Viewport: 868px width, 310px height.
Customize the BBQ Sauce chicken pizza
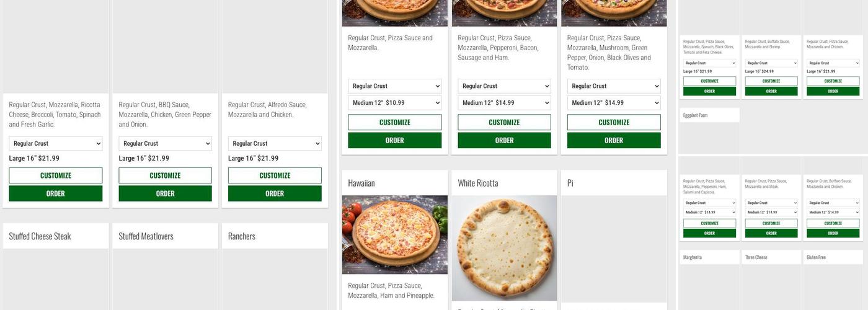pos(165,175)
